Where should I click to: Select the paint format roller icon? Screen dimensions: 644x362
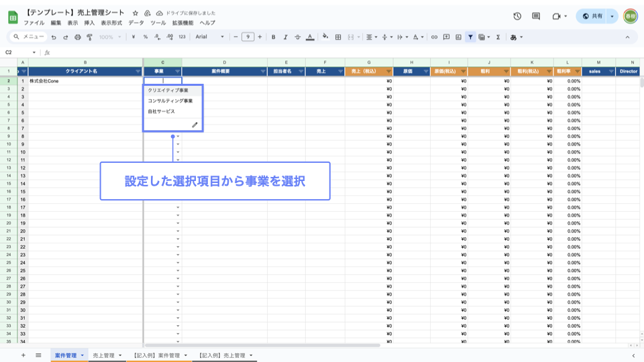click(89, 37)
